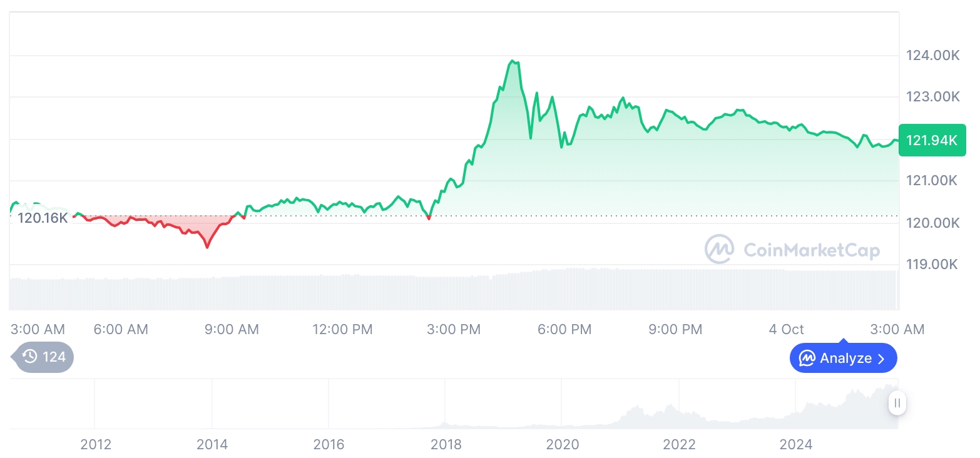Click the 124.00K label on the price axis
This screenshot has width=980, height=458.
click(x=932, y=56)
